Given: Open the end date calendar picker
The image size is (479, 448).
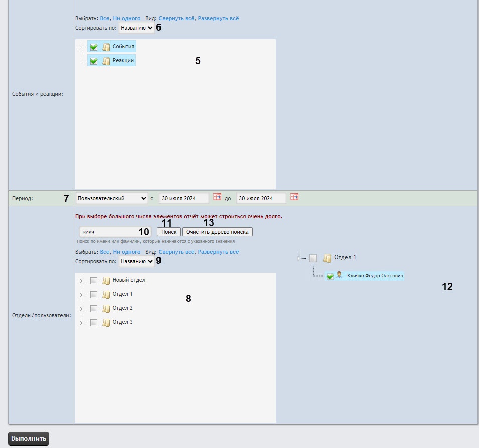Looking at the screenshot, I should click(294, 197).
